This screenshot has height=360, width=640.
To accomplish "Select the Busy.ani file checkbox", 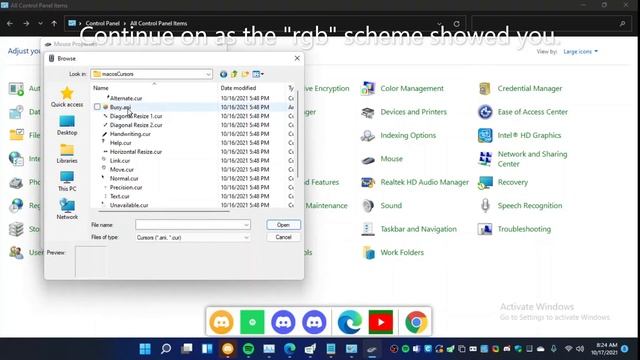I will pyautogui.click(x=97, y=107).
